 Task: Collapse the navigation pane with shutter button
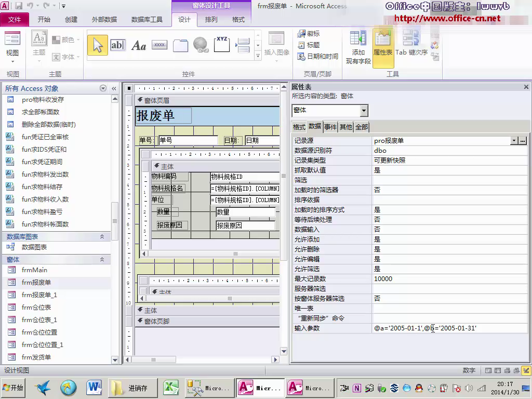pyautogui.click(x=114, y=88)
